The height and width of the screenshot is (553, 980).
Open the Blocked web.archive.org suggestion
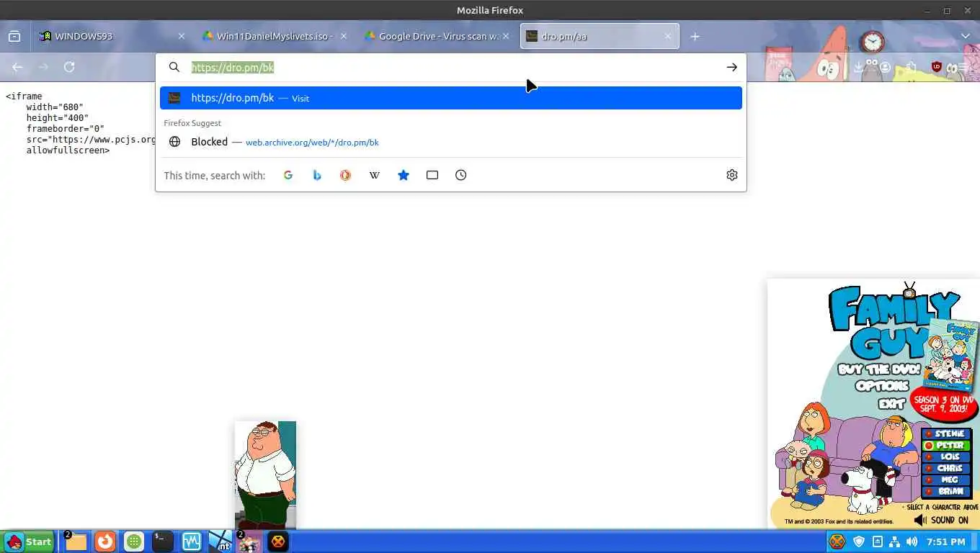pyautogui.click(x=451, y=142)
